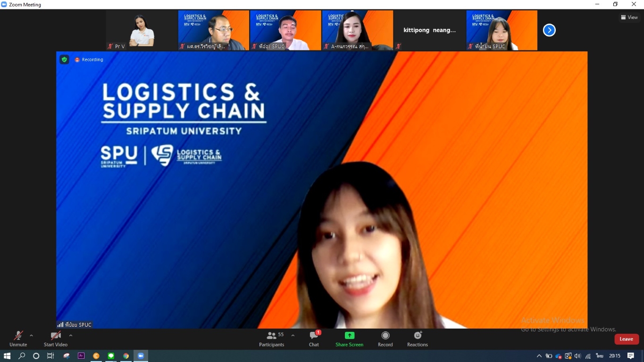This screenshot has height=362, width=644.
Task: Select the white-shirt man SPUC thumbnail
Action: pyautogui.click(x=285, y=30)
